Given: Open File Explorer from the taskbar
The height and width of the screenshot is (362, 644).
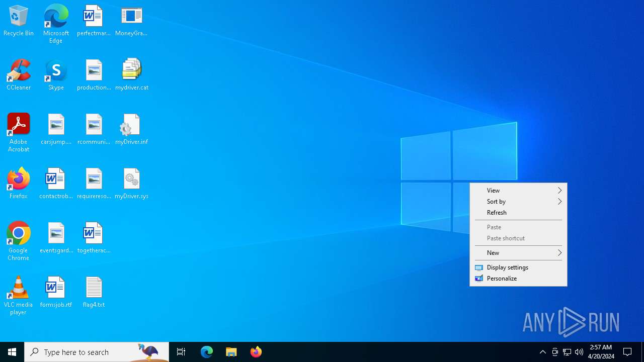Looking at the screenshot, I should point(231,352).
